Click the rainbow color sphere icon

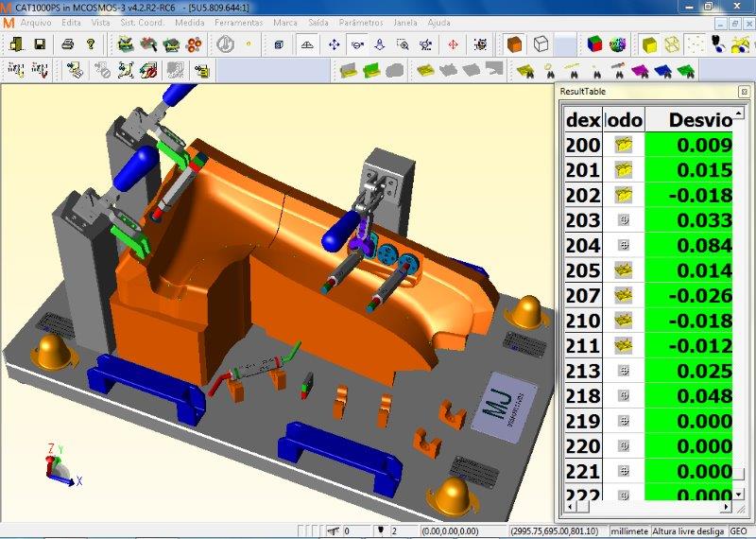617,44
